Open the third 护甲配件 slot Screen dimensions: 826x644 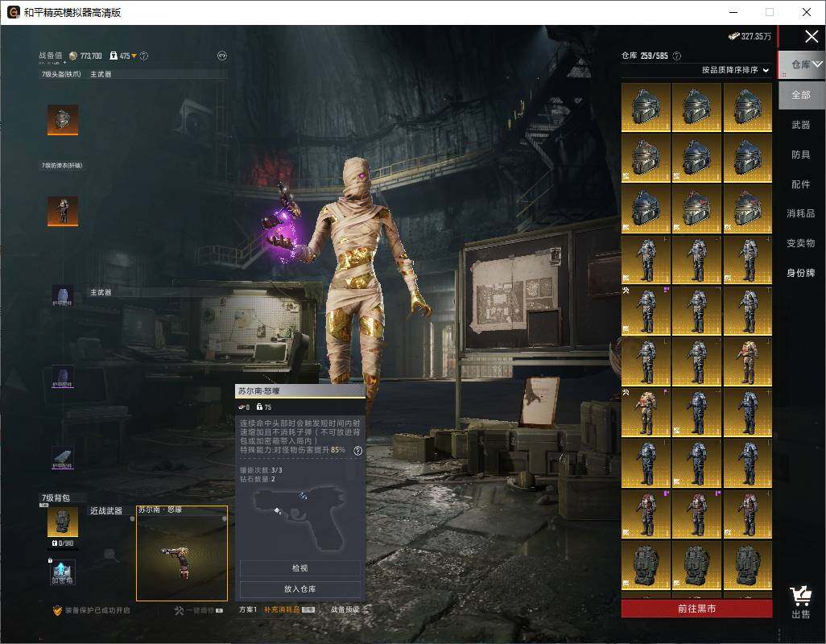click(63, 458)
